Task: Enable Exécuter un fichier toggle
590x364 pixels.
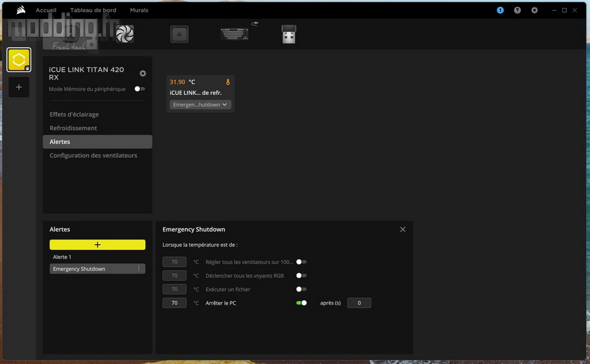Action: (301, 289)
